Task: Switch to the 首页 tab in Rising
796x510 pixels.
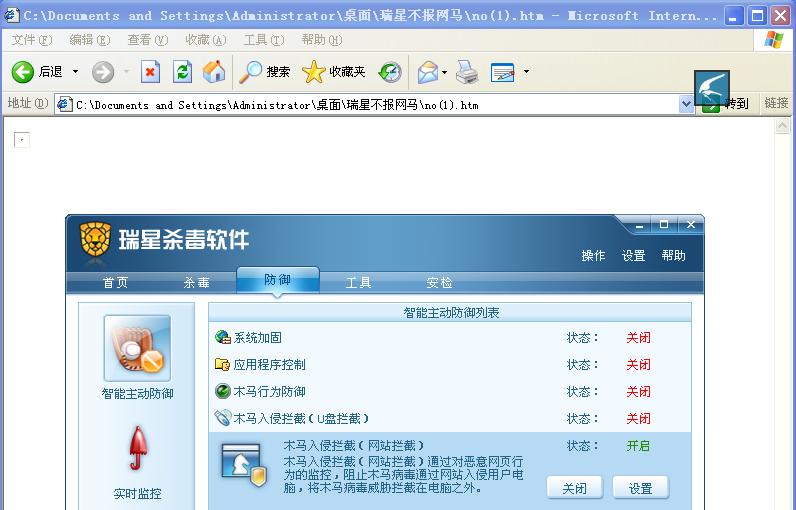Action: click(116, 283)
